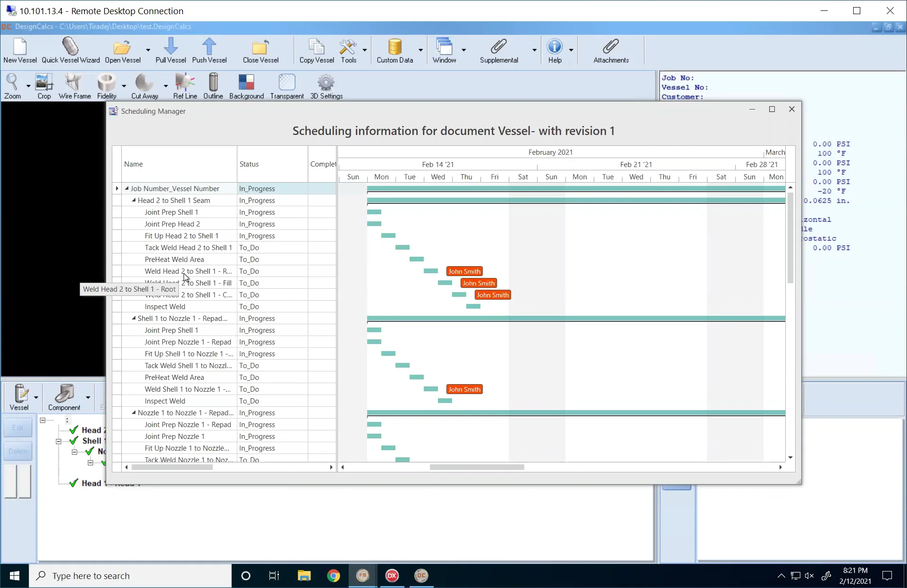
Task: Expand the Cut Away options dropdown
Action: (x=166, y=86)
